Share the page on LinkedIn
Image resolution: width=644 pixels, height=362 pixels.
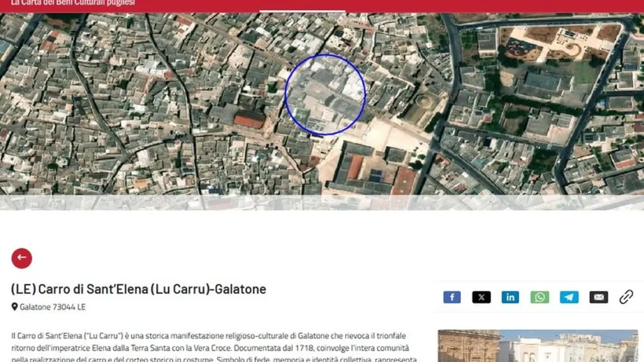(x=510, y=297)
